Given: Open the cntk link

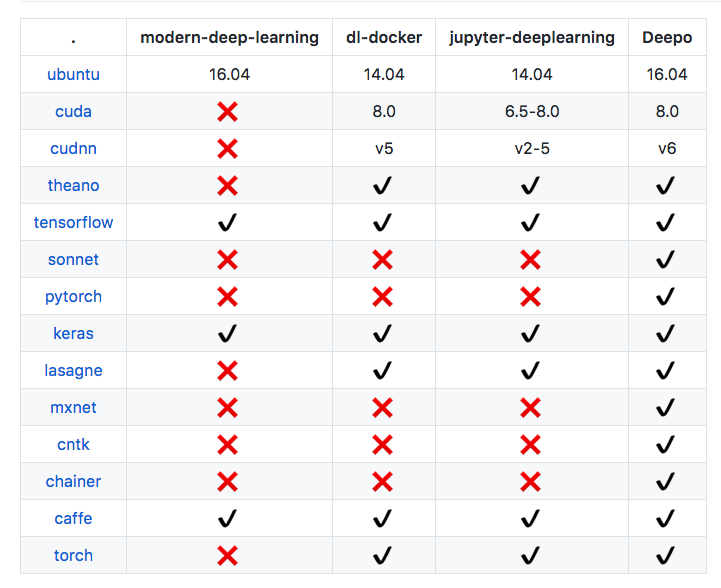Looking at the screenshot, I should coord(73,445).
